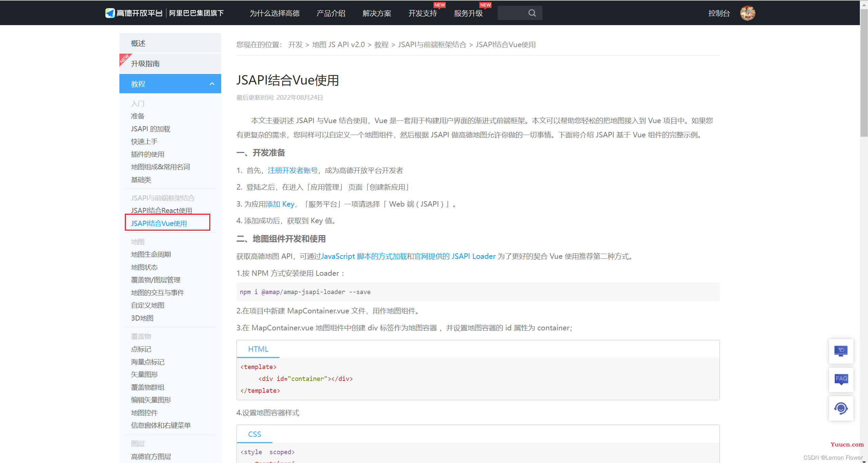Go to 控制台 console
The height and width of the screenshot is (463, 868).
click(x=719, y=13)
